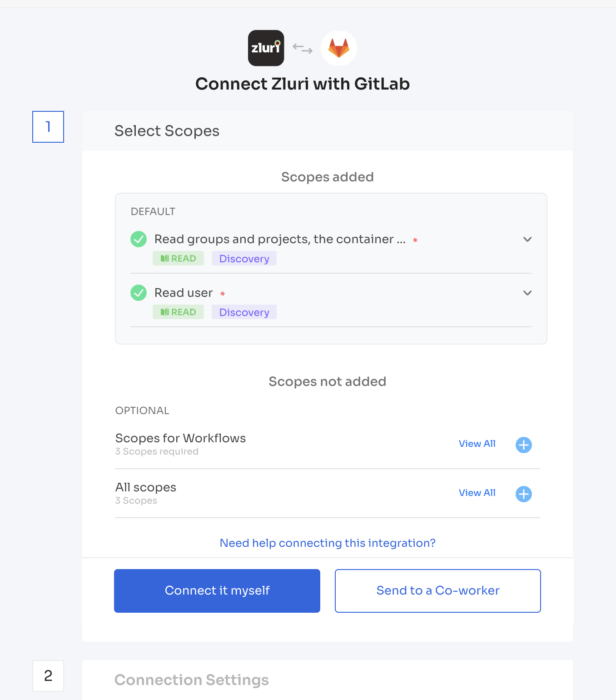
Task: Click the bidirectional arrows between logos
Action: (303, 48)
